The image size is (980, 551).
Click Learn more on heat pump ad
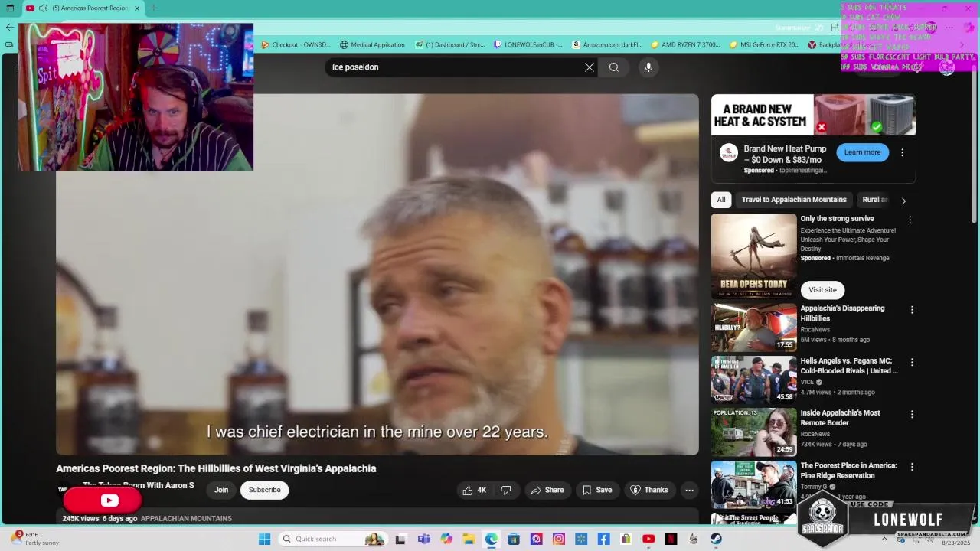pyautogui.click(x=862, y=152)
